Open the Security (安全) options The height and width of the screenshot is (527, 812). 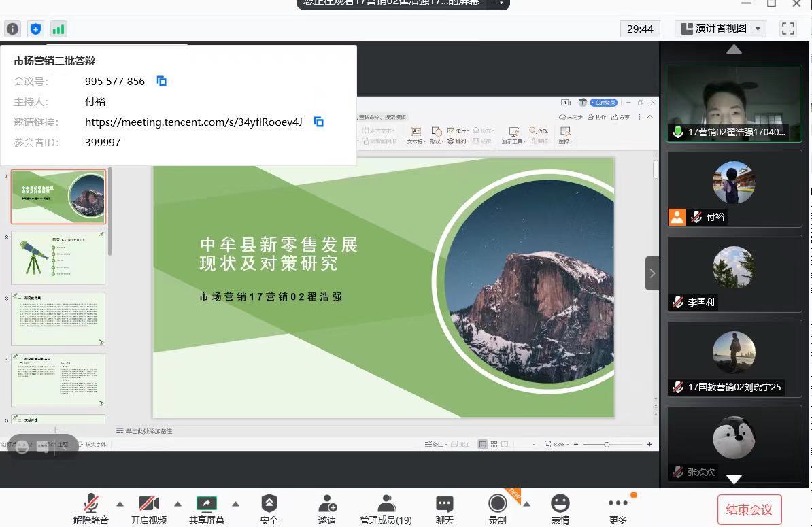269,509
